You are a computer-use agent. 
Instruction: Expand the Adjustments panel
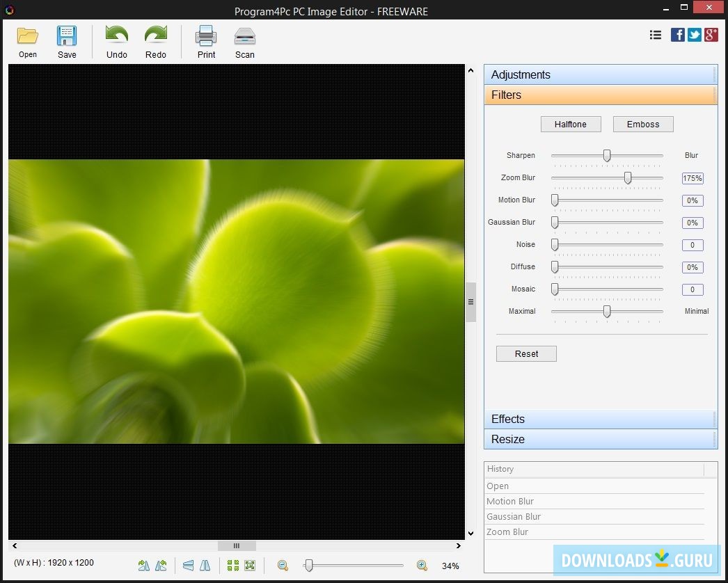[x=600, y=74]
